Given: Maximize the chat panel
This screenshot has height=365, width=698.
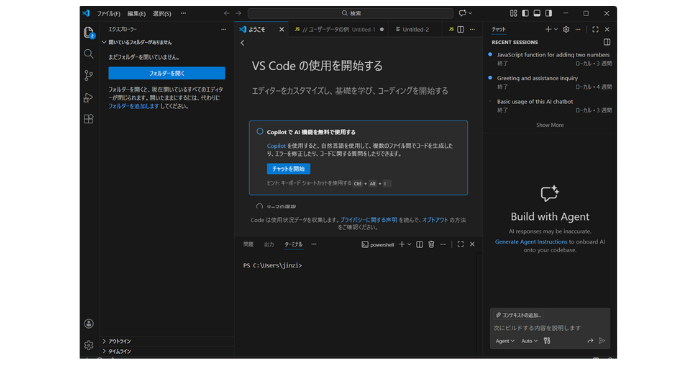Looking at the screenshot, I should click(x=595, y=29).
